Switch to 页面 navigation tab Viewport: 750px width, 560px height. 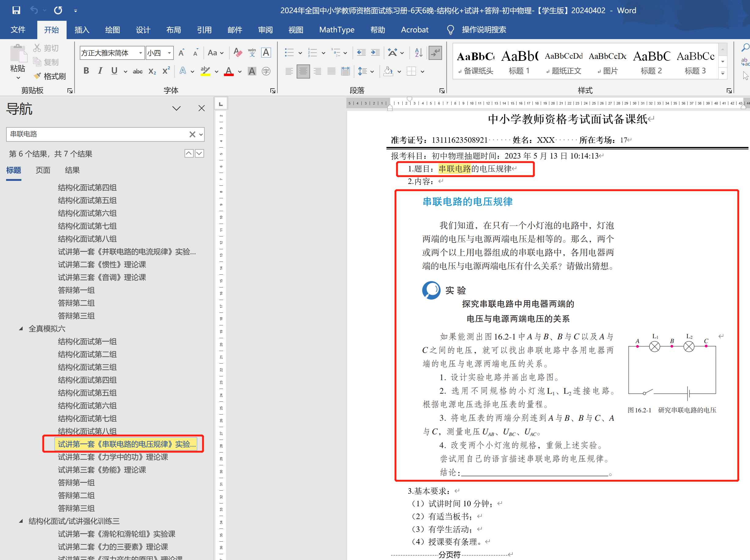(x=43, y=170)
